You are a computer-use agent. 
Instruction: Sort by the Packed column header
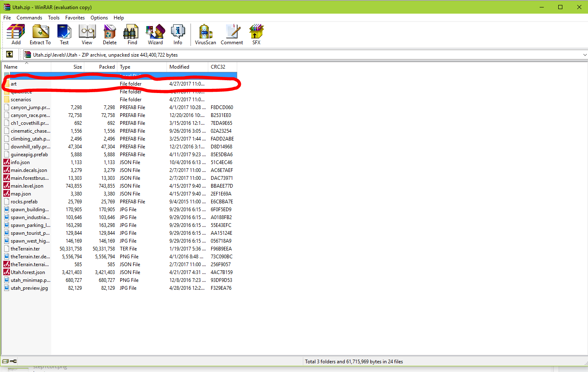pos(100,67)
